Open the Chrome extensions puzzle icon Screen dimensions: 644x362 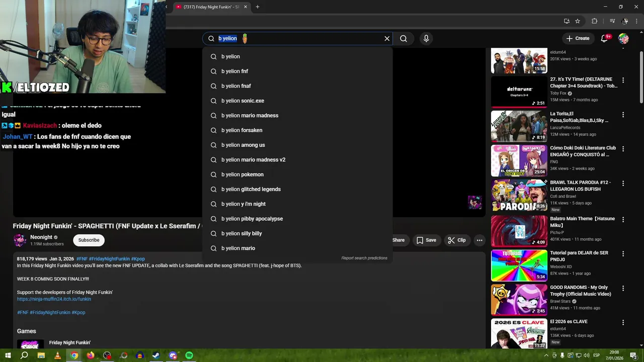click(594, 21)
